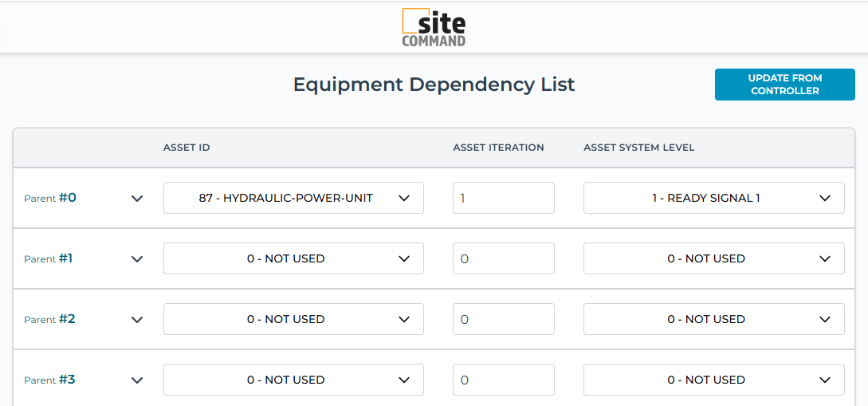Click the Site Command logo
Image resolution: width=868 pixels, height=406 pixels.
[434, 28]
